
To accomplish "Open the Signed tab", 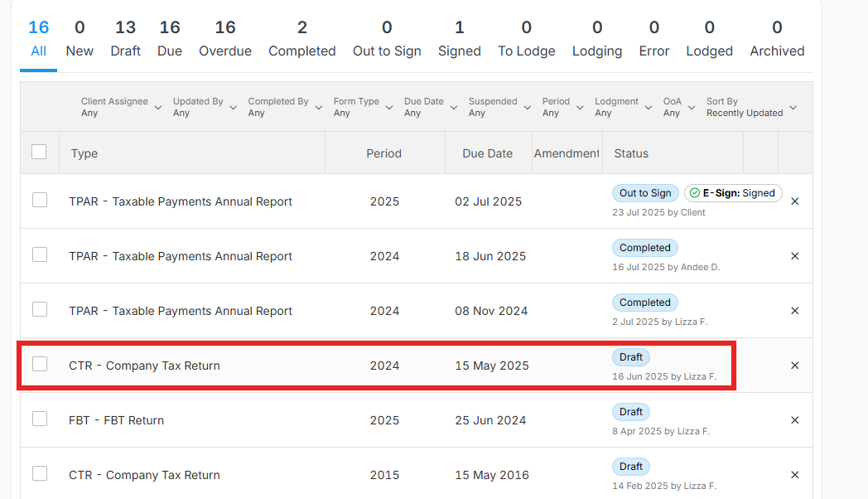I will (x=460, y=39).
